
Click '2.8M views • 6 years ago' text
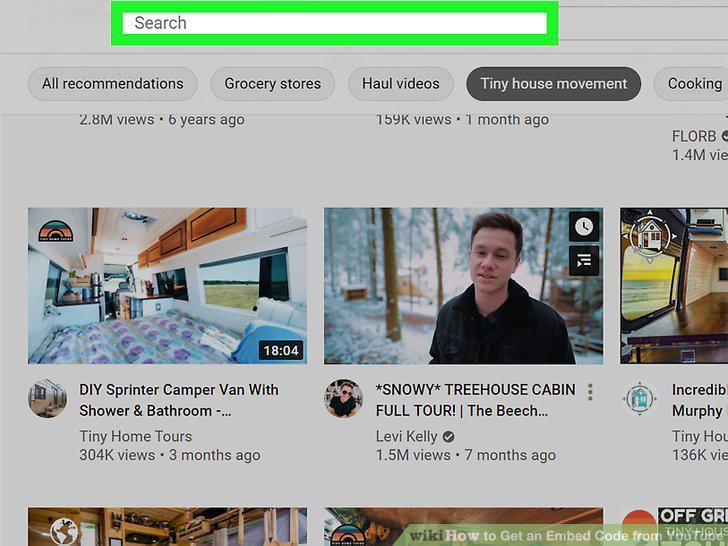coord(162,119)
